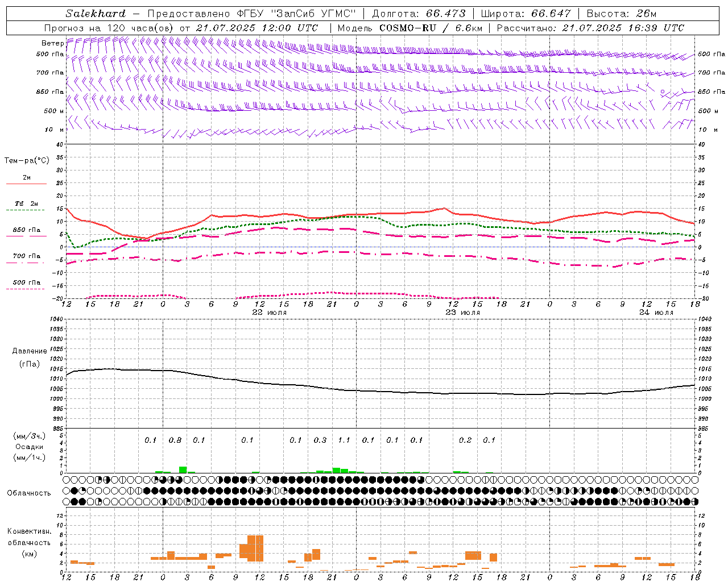
Task: Click the Облачность cloudiness row label
Action: (x=29, y=493)
